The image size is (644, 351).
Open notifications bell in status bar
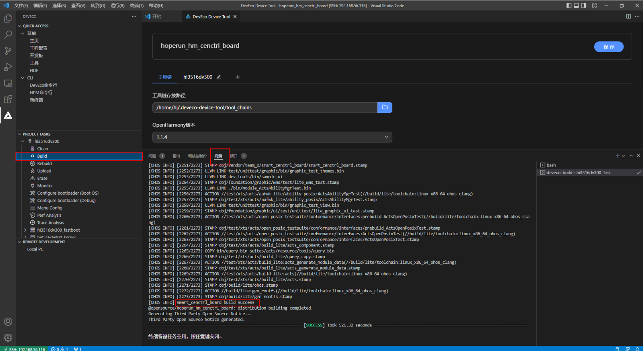(x=638, y=349)
